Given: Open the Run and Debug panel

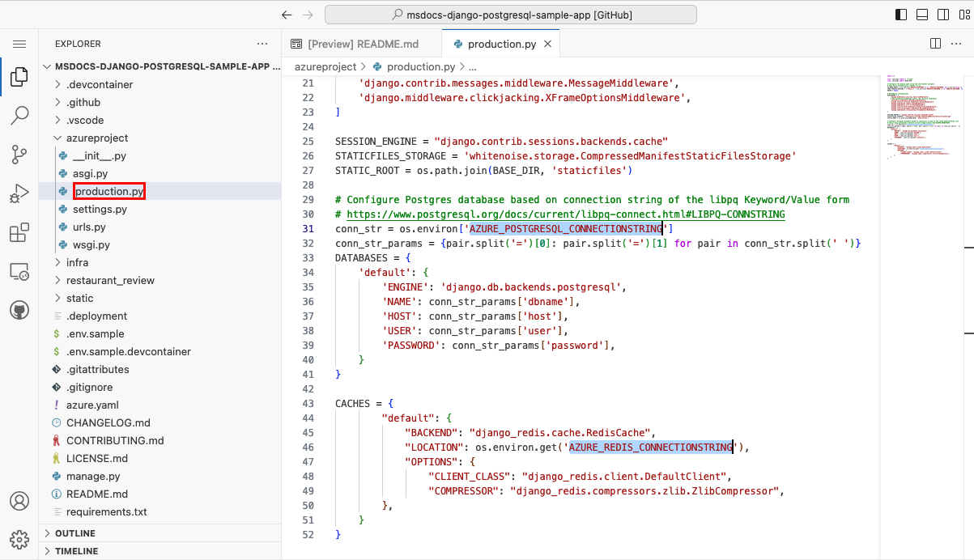Looking at the screenshot, I should pyautogui.click(x=19, y=193).
